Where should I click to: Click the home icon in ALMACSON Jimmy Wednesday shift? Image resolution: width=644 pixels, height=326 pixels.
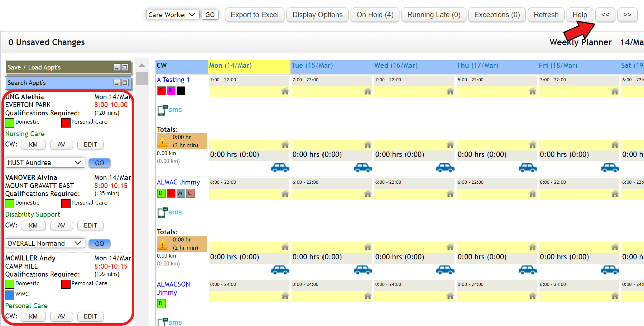pyautogui.click(x=450, y=296)
